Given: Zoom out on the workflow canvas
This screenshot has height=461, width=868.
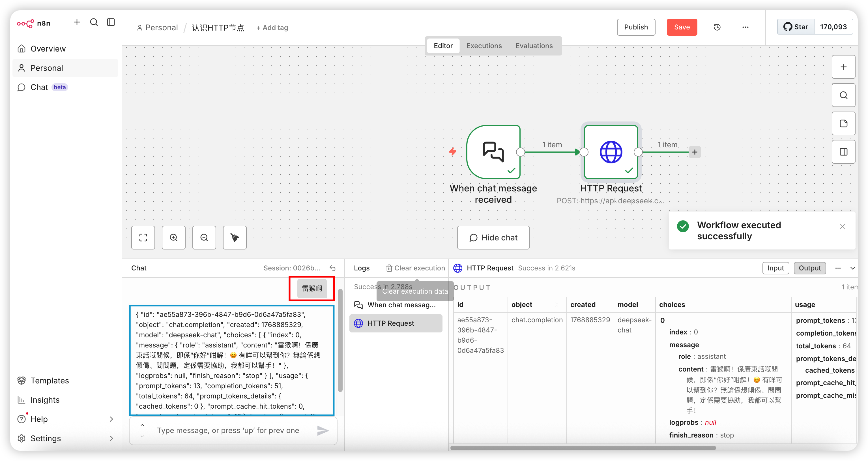Looking at the screenshot, I should (x=204, y=237).
